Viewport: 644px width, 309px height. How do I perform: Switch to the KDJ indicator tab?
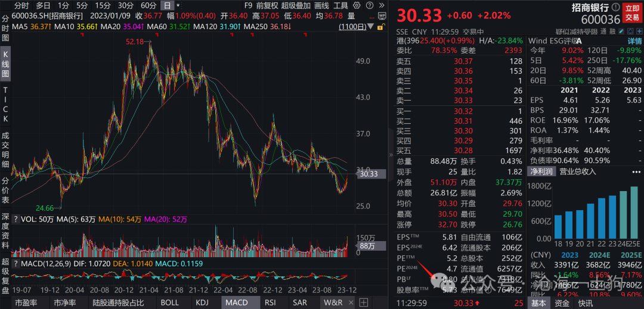click(x=203, y=302)
